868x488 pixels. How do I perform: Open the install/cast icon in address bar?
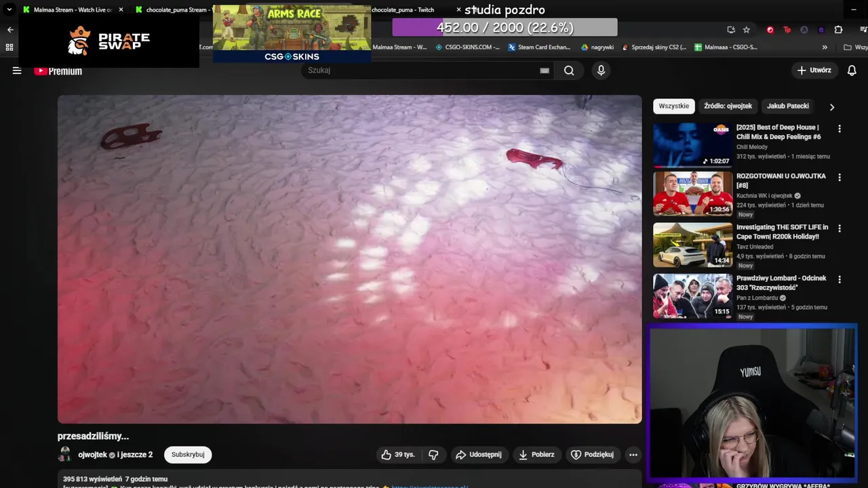[x=731, y=30]
